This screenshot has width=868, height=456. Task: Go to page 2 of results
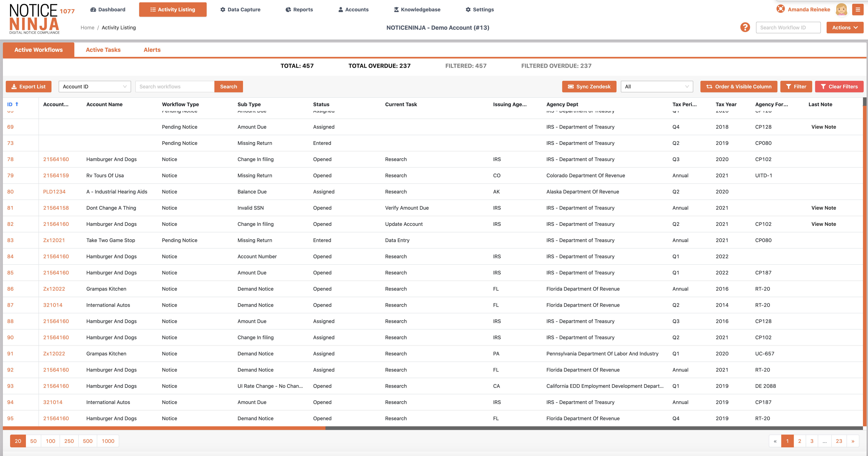pos(800,441)
